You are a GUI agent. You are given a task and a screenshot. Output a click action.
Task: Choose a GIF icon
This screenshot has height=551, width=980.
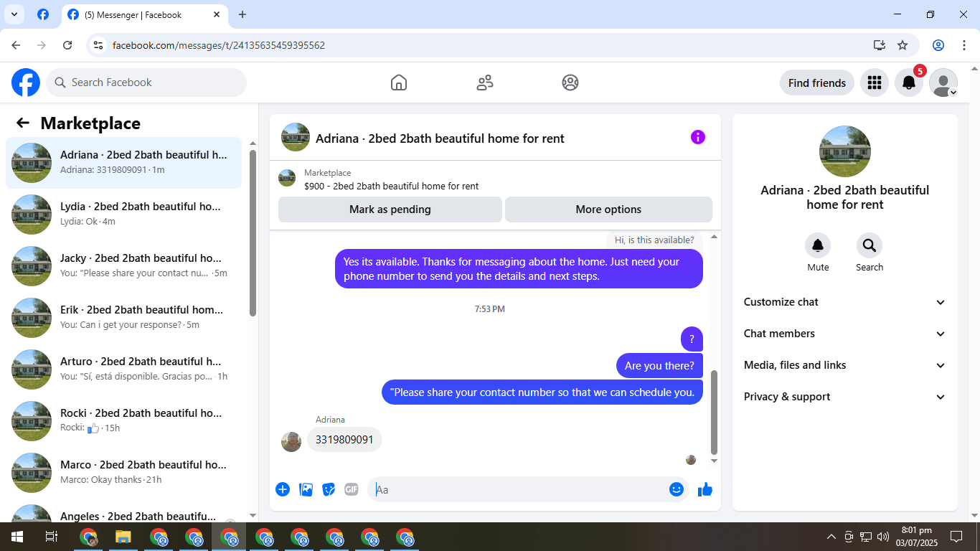point(352,489)
